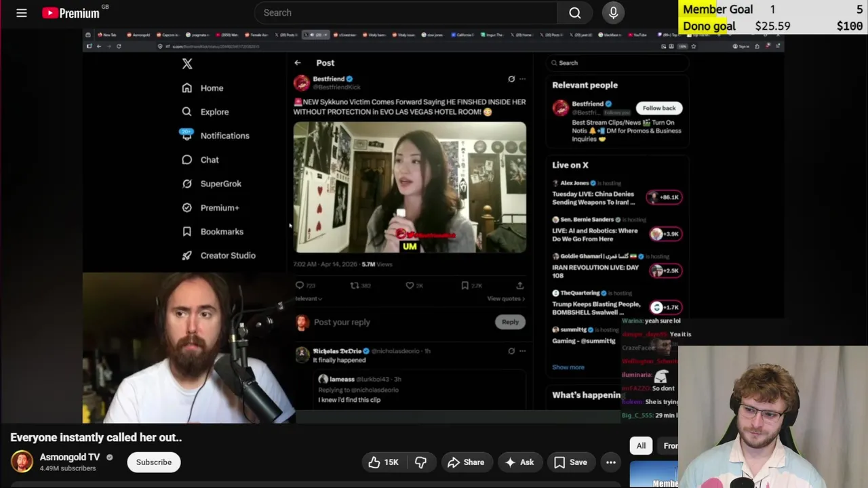Open View quotes chevron link

pos(506,298)
